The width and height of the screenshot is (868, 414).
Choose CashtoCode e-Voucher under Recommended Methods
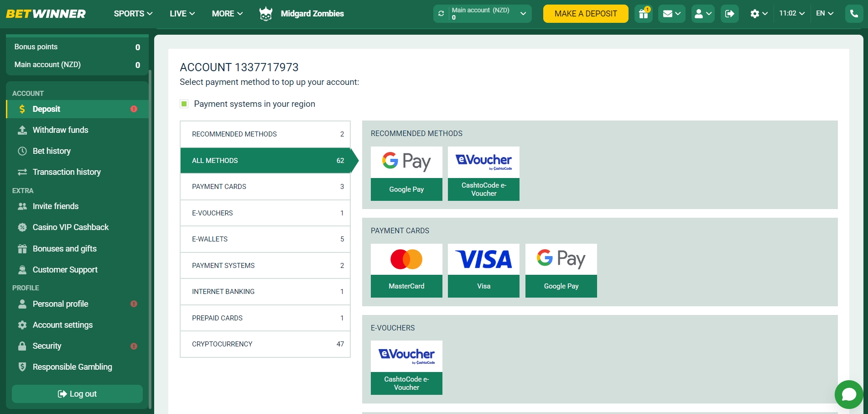click(483, 173)
